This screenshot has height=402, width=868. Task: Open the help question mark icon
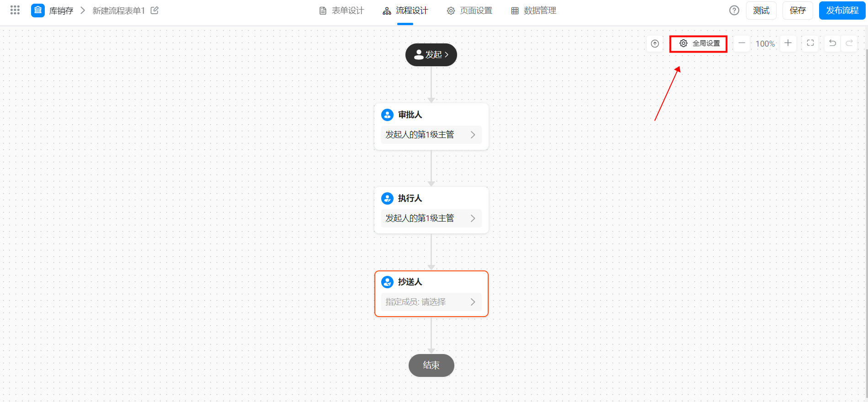(x=734, y=10)
